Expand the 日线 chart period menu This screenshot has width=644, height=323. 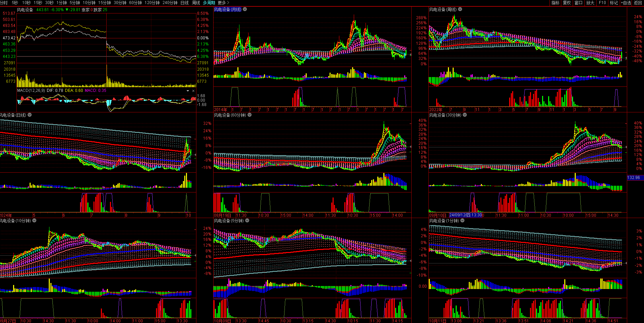pyautogui.click(x=30, y=115)
